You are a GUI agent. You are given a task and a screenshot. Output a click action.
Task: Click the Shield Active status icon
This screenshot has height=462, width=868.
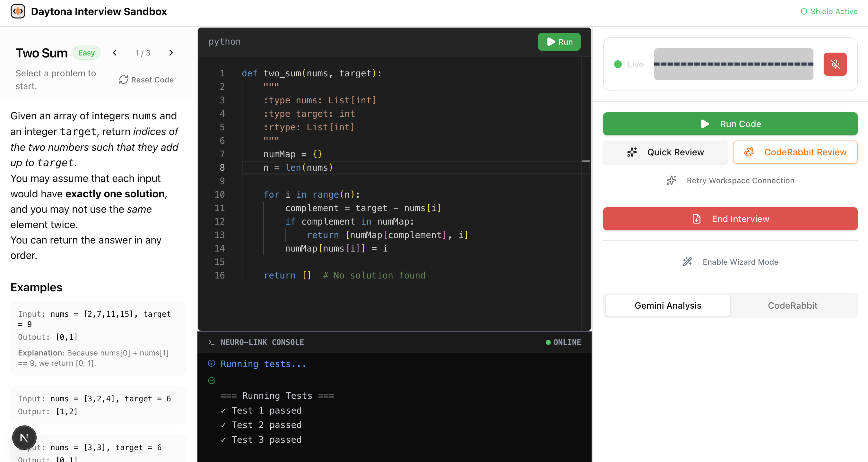(x=804, y=12)
